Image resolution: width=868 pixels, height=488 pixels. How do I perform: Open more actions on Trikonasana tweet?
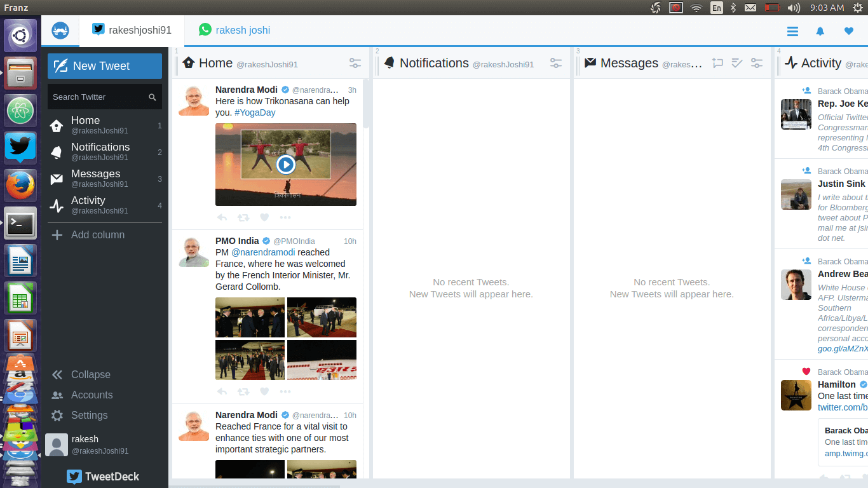click(285, 217)
